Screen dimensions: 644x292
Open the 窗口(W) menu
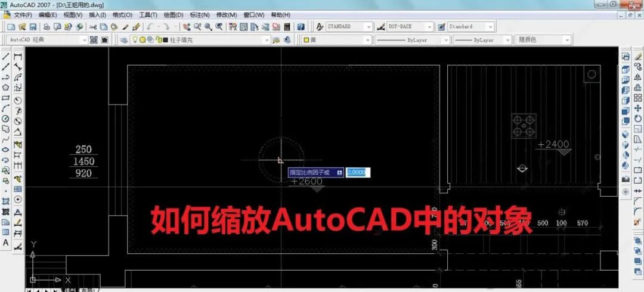point(254,15)
